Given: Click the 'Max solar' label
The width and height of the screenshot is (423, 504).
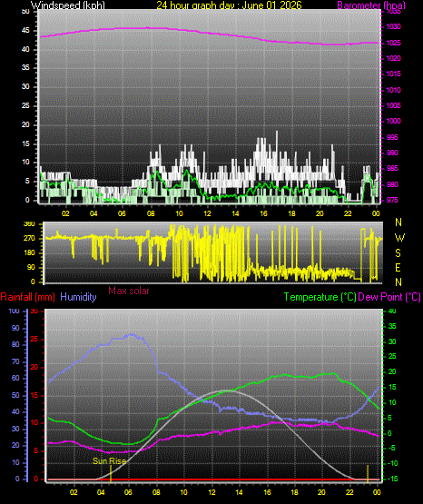Looking at the screenshot, I should 129,291.
